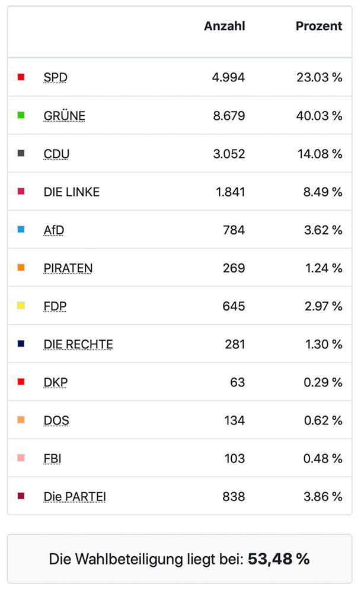
Task: Click the orange PIRATEN color square
Action: pyautogui.click(x=21, y=268)
